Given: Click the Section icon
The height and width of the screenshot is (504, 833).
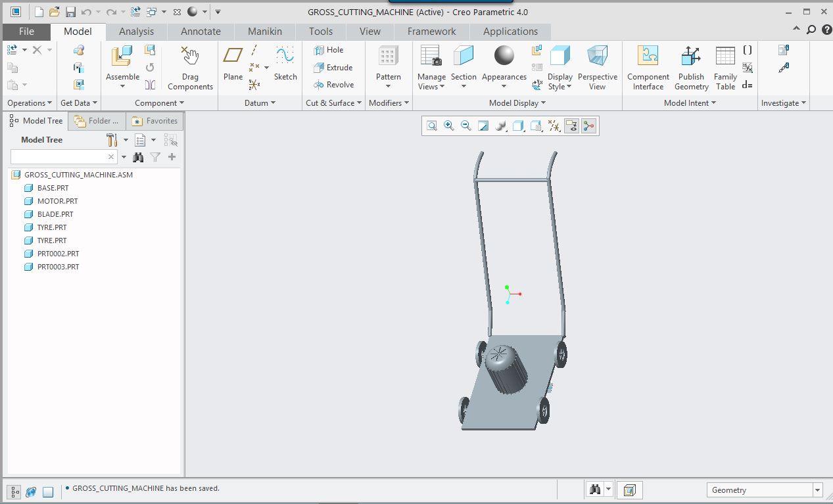Looking at the screenshot, I should pyautogui.click(x=464, y=57).
